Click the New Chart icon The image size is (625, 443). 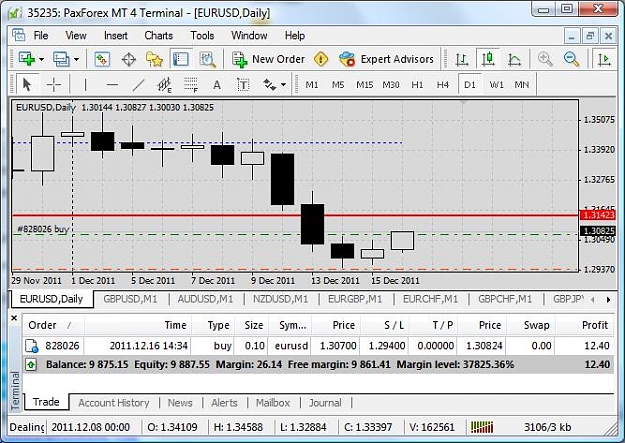coord(27,59)
